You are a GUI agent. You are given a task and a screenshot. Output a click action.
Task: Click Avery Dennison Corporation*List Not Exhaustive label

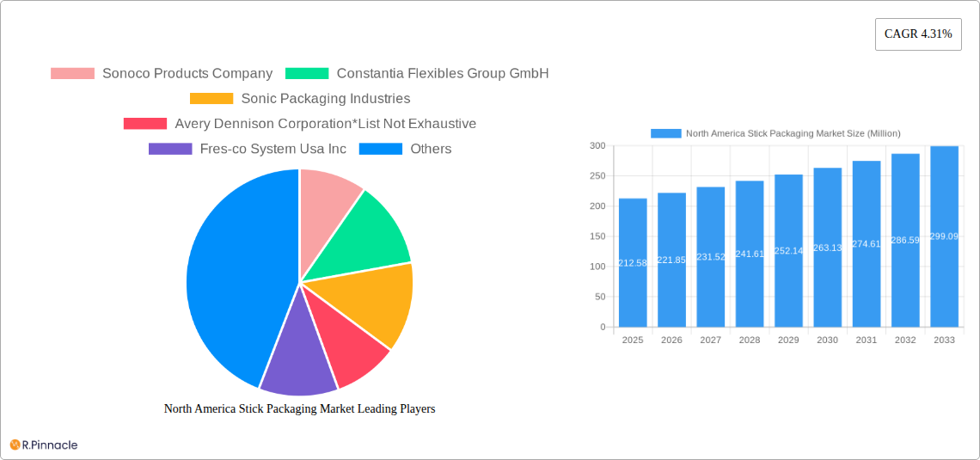tap(326, 124)
